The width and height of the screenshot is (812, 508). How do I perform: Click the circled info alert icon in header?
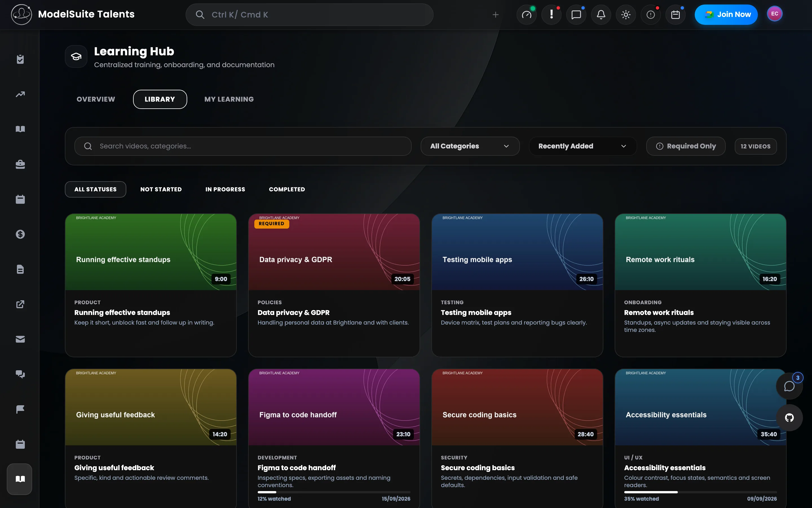pos(651,15)
